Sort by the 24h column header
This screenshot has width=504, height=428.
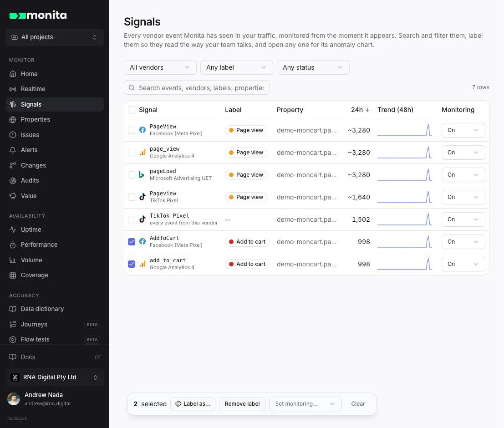(x=360, y=110)
